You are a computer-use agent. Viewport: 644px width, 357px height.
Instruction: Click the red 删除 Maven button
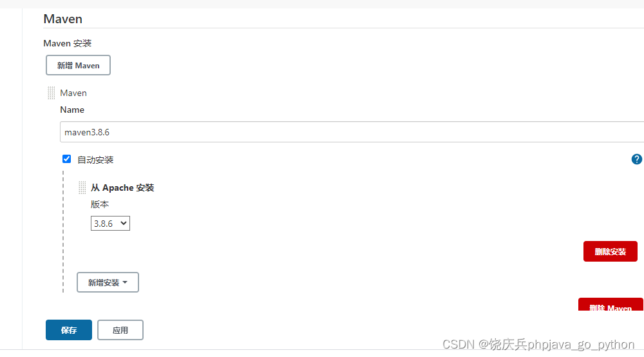[611, 304]
